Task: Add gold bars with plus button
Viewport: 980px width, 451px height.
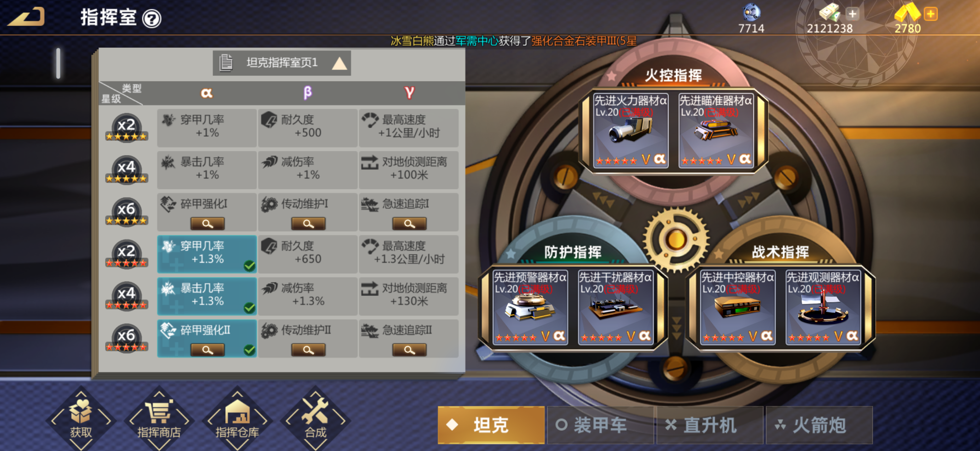Action: pyautogui.click(x=930, y=14)
